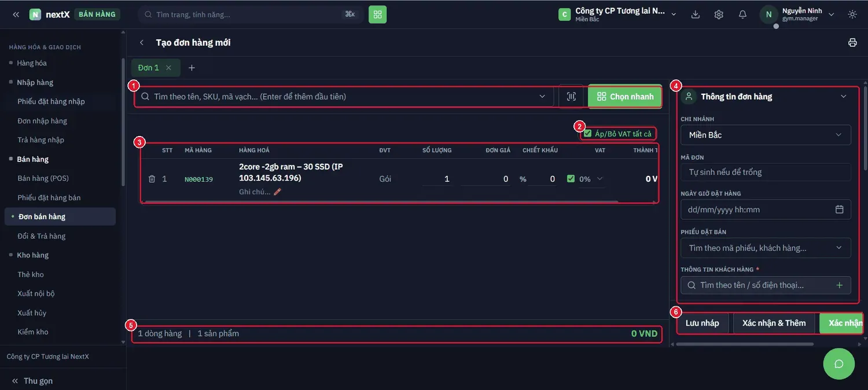Open Phiếu đặt bán dropdown

[766, 248]
